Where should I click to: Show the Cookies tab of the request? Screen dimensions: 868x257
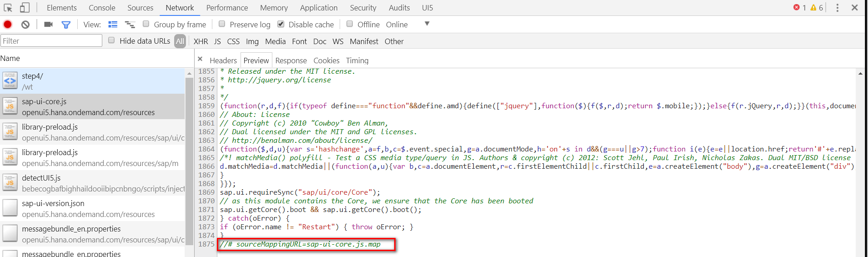326,60
